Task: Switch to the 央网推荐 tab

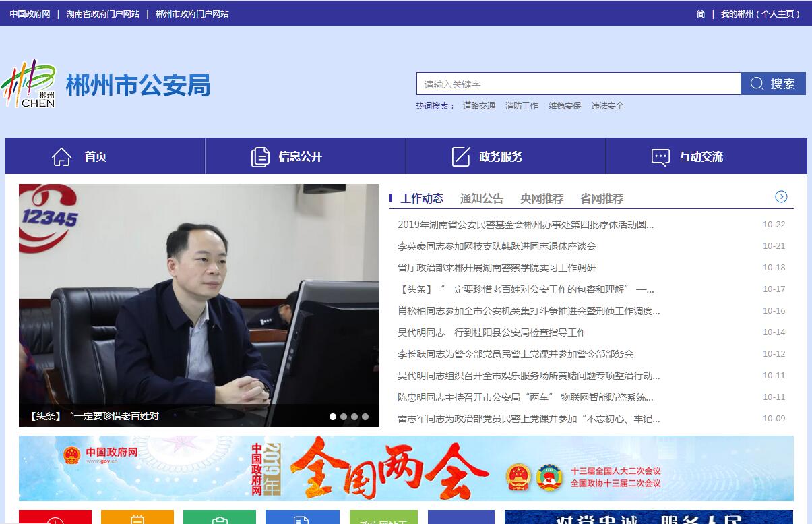Action: [x=541, y=198]
